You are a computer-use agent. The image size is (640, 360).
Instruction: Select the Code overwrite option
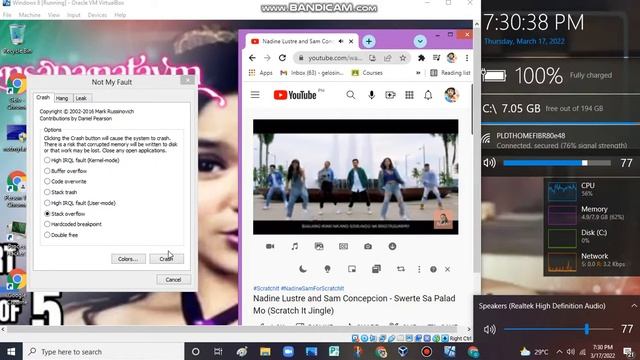click(x=47, y=182)
